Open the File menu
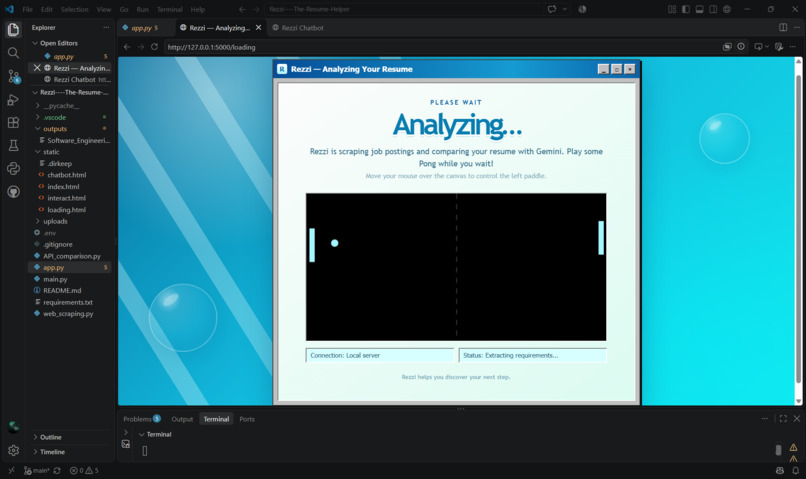This screenshot has height=479, width=806. (28, 9)
